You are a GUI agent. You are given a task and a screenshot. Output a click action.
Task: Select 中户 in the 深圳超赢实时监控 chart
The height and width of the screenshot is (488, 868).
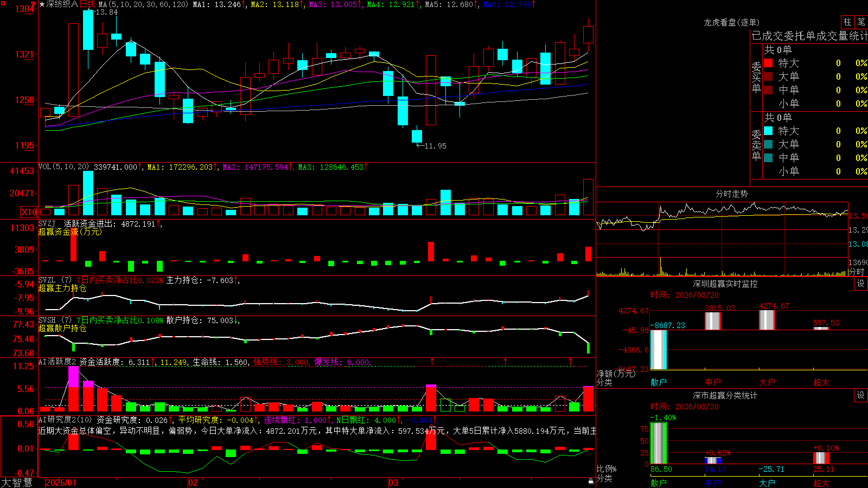(713, 382)
